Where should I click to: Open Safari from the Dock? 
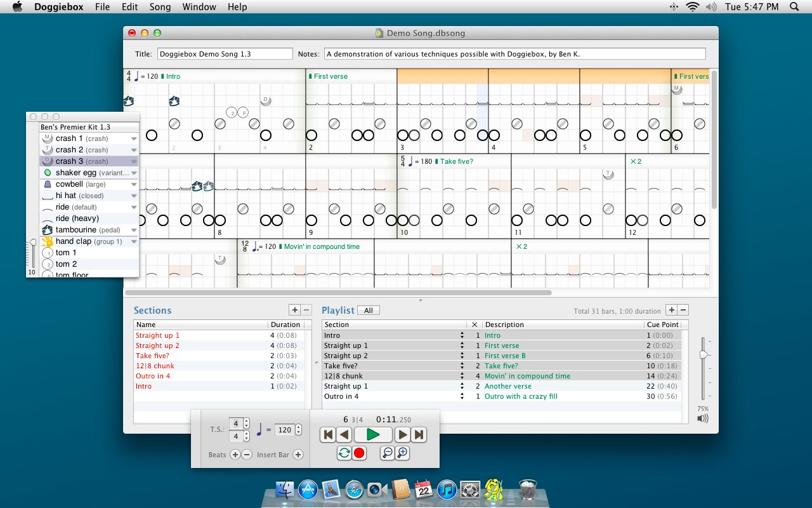pos(354,490)
